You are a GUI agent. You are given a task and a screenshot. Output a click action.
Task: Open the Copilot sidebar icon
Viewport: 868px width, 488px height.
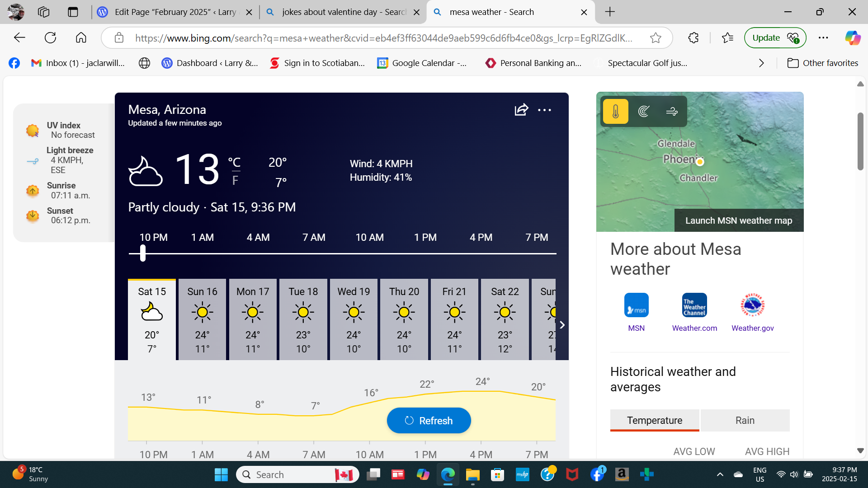pos(853,38)
